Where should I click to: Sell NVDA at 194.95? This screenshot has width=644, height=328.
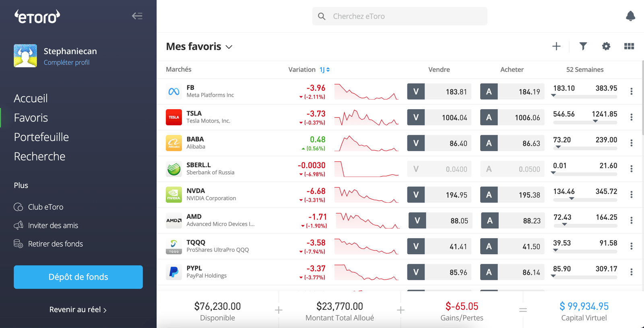tap(439, 195)
